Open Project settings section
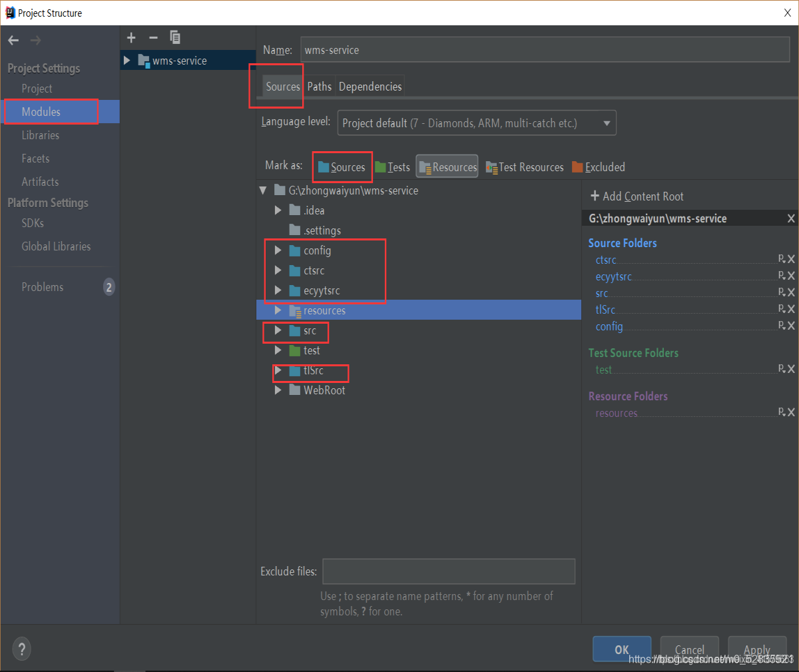The width and height of the screenshot is (799, 672). pyautogui.click(x=37, y=89)
